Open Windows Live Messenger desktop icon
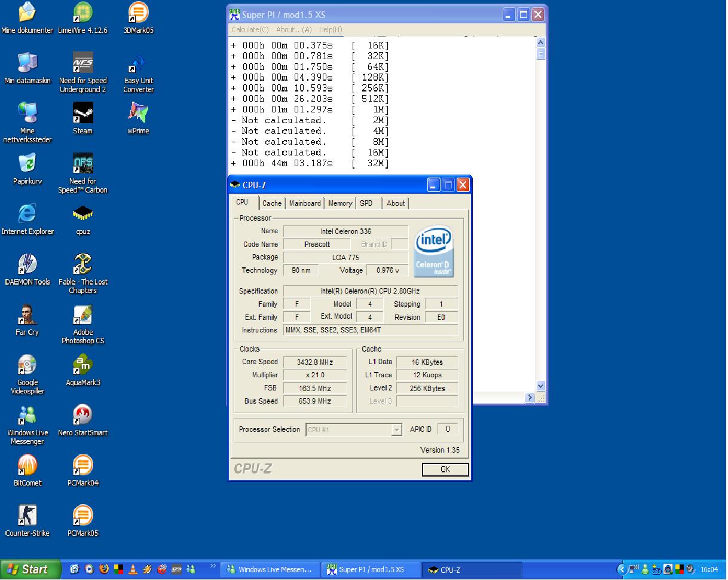 point(27,424)
